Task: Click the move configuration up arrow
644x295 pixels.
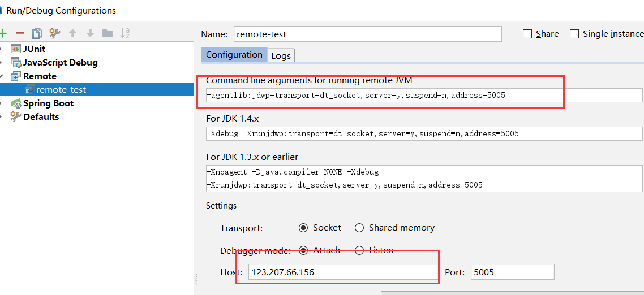Action: coord(72,33)
